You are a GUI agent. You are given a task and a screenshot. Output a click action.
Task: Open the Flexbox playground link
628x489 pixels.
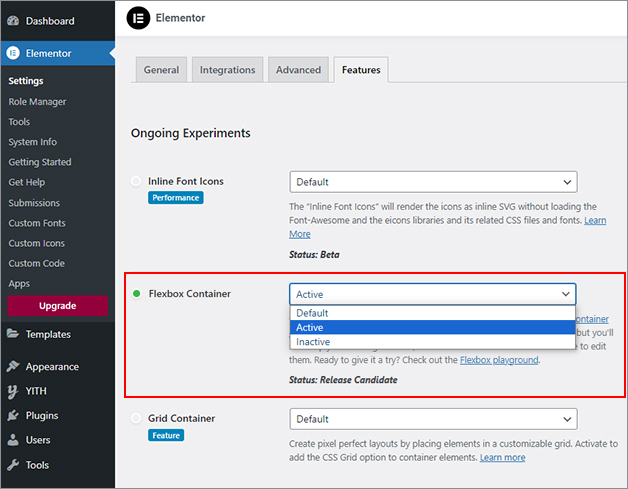coord(499,360)
